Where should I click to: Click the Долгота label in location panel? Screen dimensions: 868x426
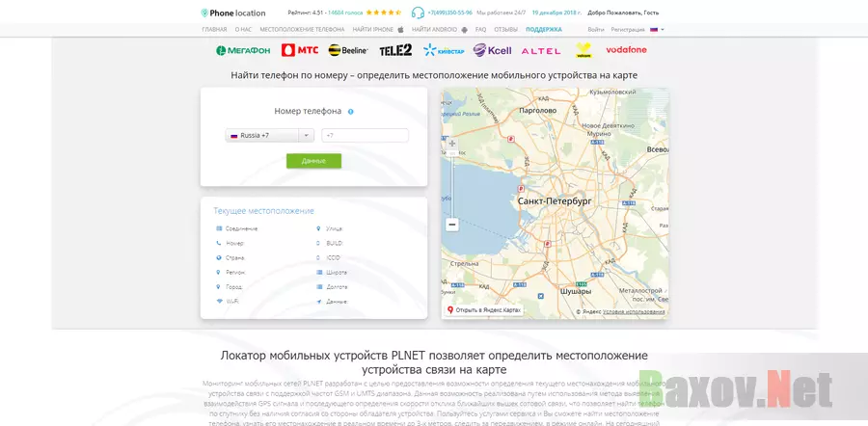[x=337, y=287]
